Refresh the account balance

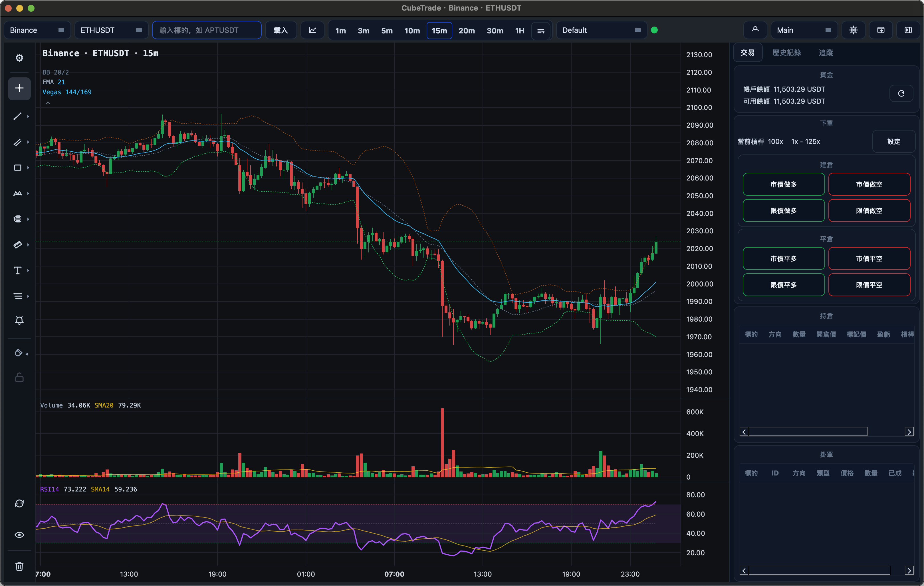tap(901, 93)
